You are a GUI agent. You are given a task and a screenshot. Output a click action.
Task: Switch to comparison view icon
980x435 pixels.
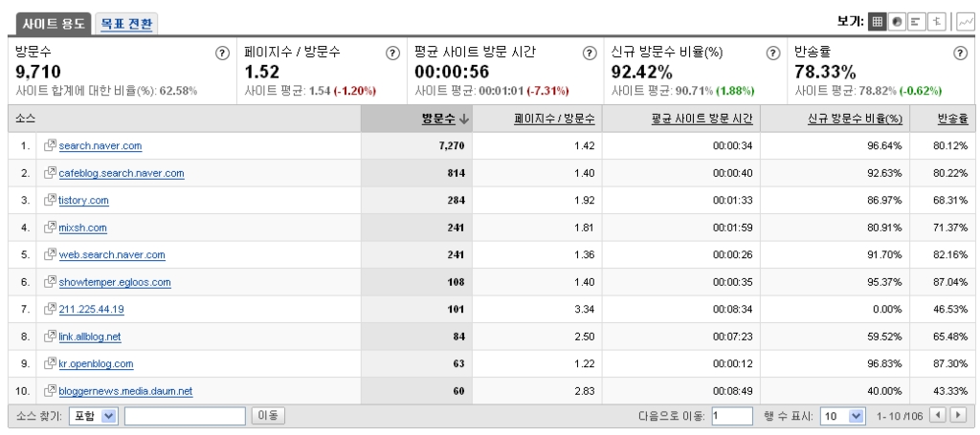point(936,21)
